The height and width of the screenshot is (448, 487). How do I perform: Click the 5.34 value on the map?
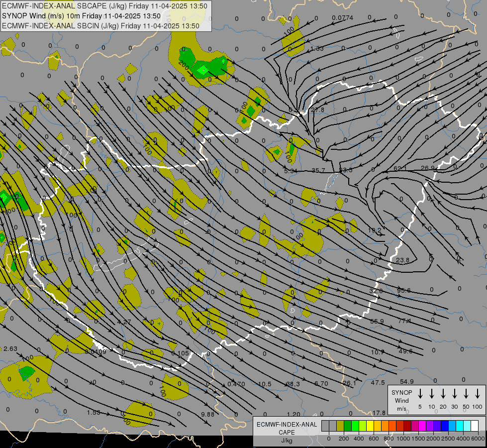(291, 171)
